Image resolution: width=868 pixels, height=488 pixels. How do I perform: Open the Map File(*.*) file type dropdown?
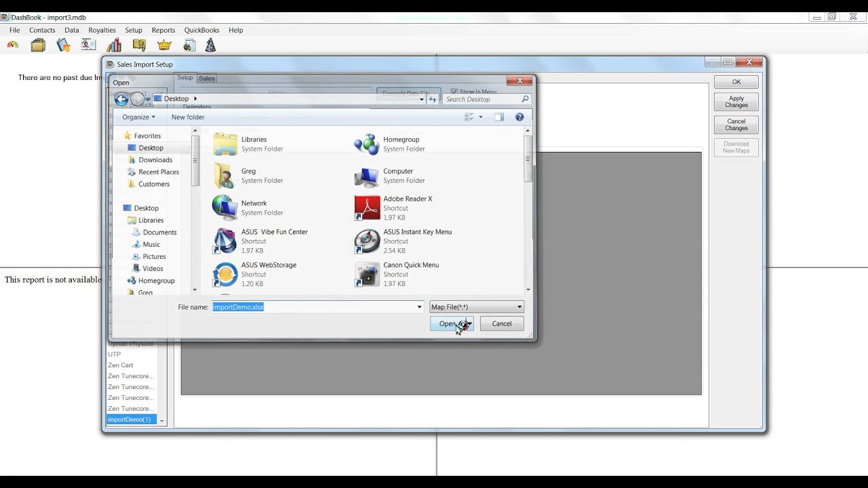pyautogui.click(x=477, y=307)
